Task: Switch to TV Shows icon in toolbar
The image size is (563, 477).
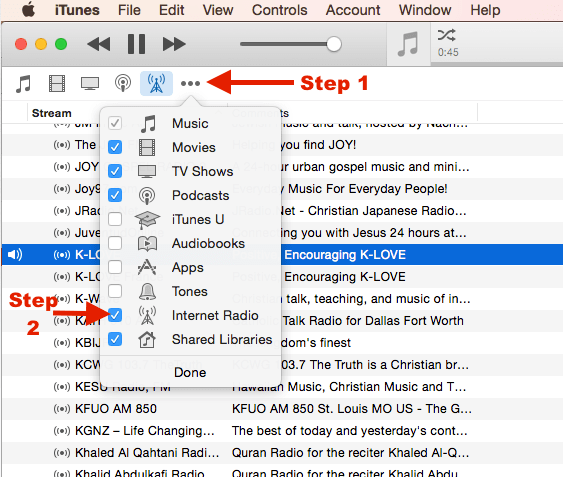Action: (x=90, y=83)
